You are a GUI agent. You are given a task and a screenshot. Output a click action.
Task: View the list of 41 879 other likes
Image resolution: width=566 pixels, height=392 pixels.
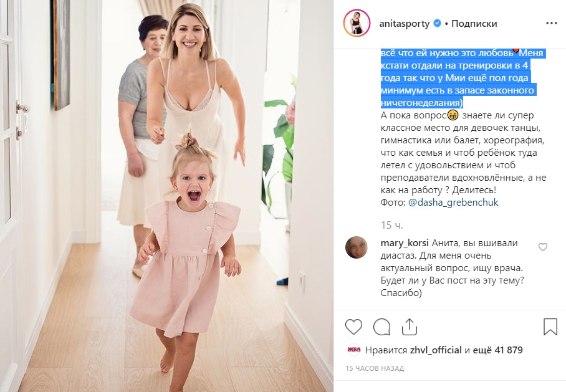tap(503, 350)
